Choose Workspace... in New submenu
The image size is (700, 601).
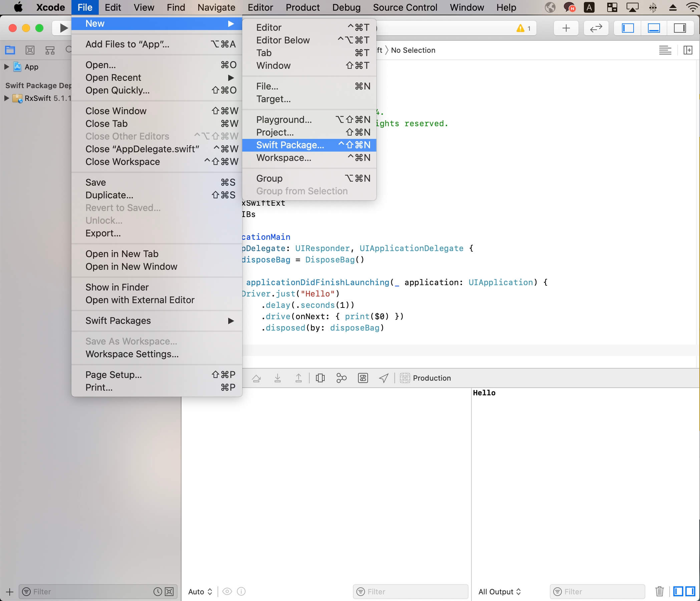309,158
